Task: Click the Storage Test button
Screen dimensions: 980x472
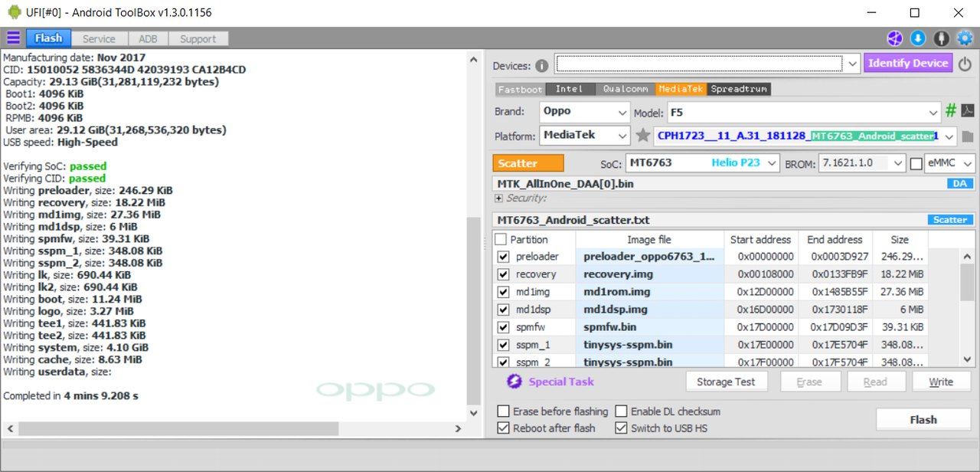Action: (x=725, y=382)
